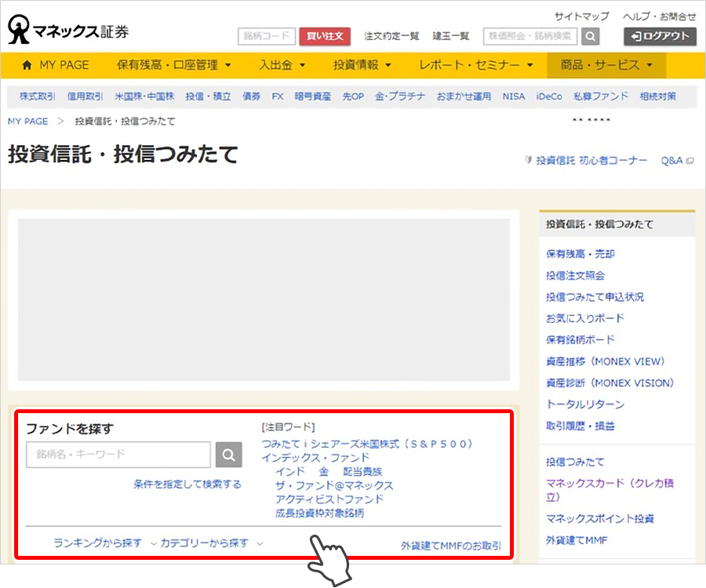Open マネックスカード (クレカ積立) in the sidebar
This screenshot has width=706, height=588.
pos(610,490)
